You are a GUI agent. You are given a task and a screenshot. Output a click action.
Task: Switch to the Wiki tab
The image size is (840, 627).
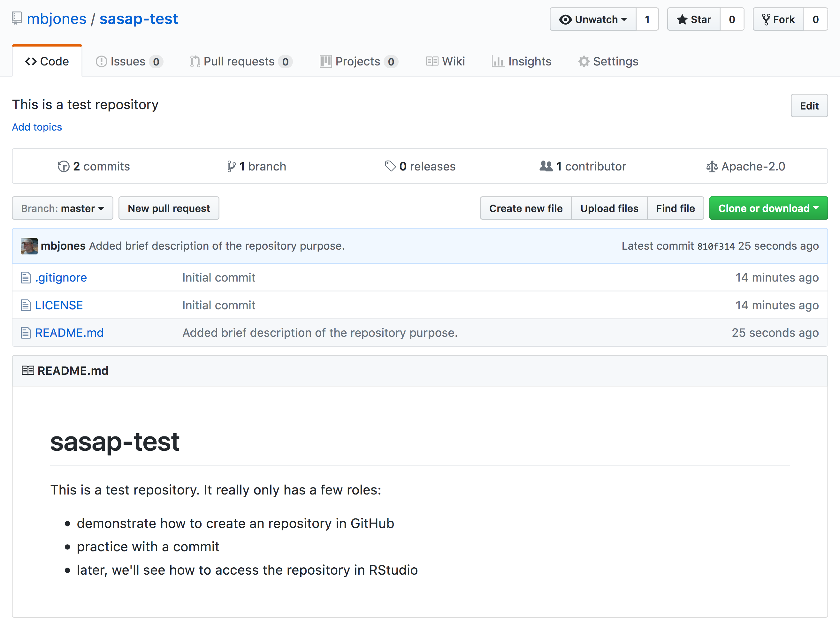click(446, 62)
